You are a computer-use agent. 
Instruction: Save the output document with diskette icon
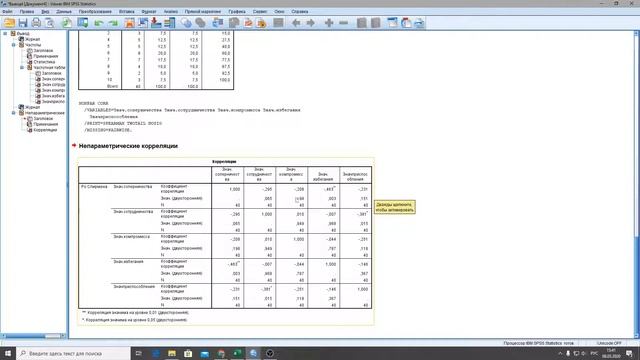pyautogui.click(x=23, y=23)
